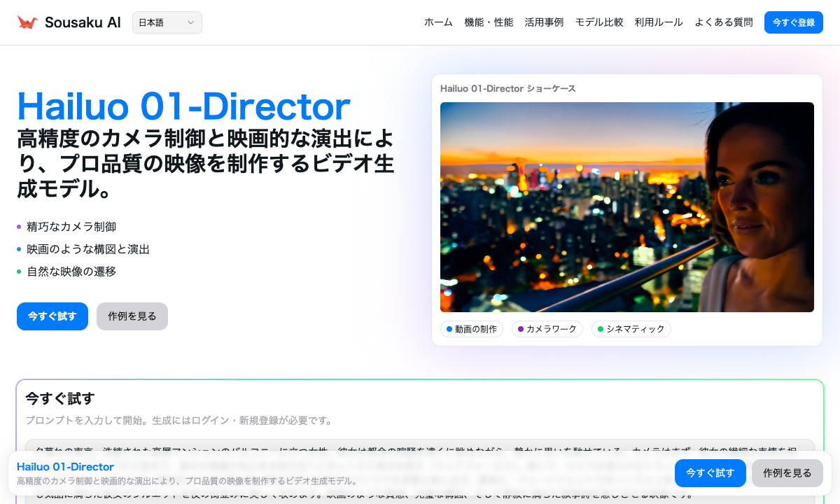This screenshot has height=504, width=840.
Task: Switch to よくある質問 section
Action: [723, 22]
